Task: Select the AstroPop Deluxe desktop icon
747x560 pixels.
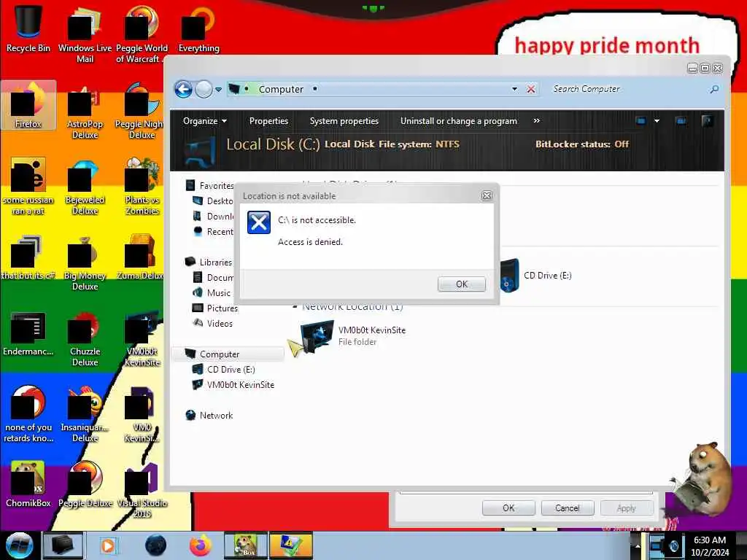Action: click(85, 111)
